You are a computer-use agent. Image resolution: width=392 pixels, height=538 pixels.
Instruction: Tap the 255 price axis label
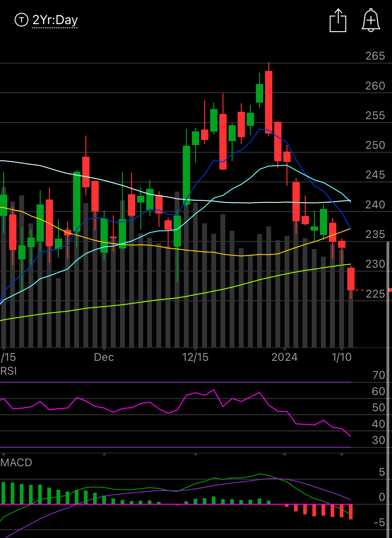pyautogui.click(x=375, y=115)
